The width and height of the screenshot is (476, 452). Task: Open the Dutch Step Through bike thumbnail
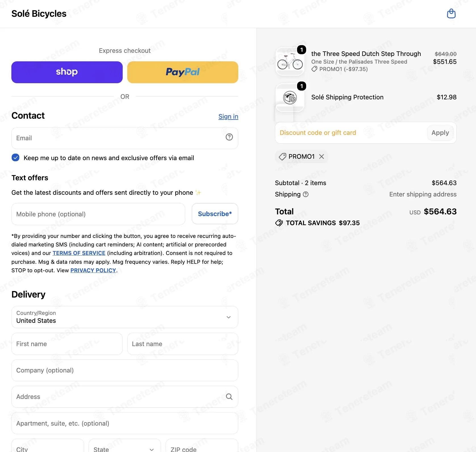click(290, 61)
